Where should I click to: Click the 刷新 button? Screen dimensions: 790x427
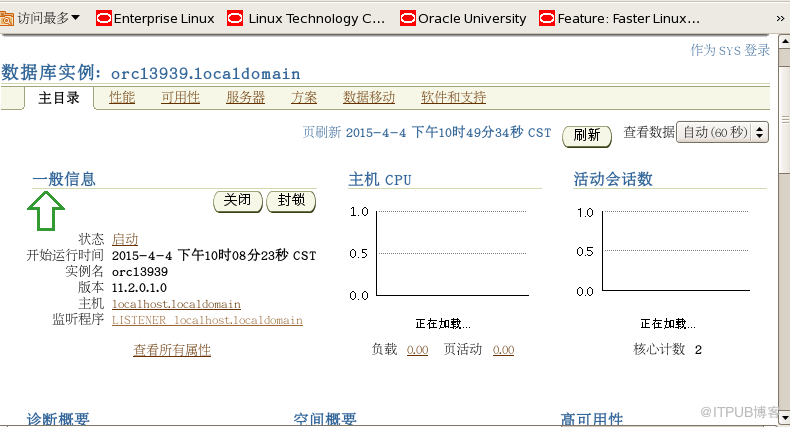(587, 135)
